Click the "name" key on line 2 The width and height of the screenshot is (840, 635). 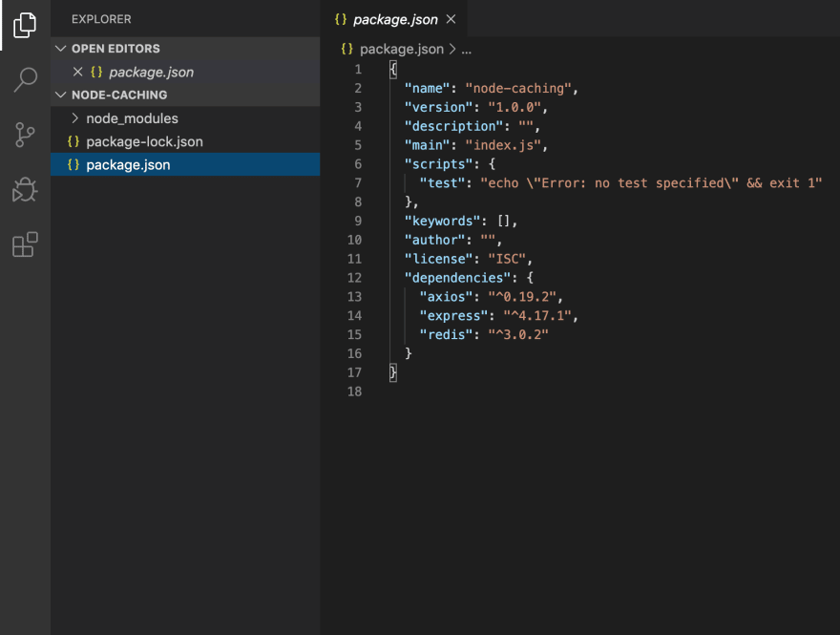pyautogui.click(x=427, y=89)
